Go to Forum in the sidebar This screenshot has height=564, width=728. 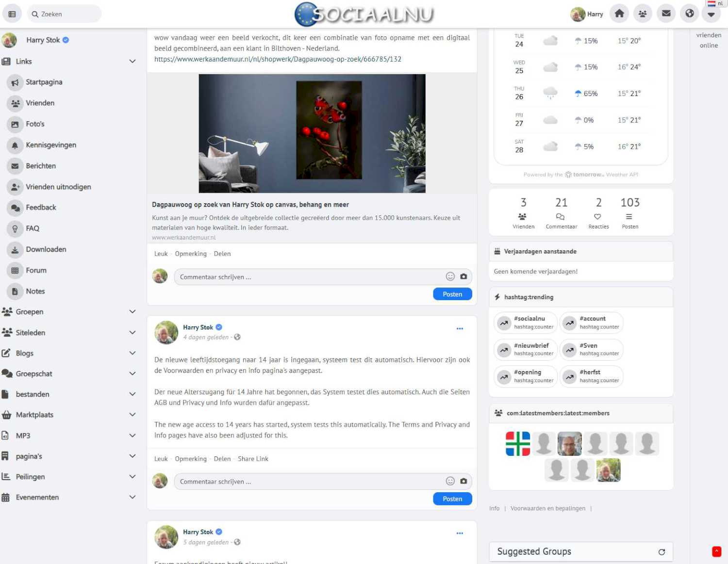coord(36,270)
